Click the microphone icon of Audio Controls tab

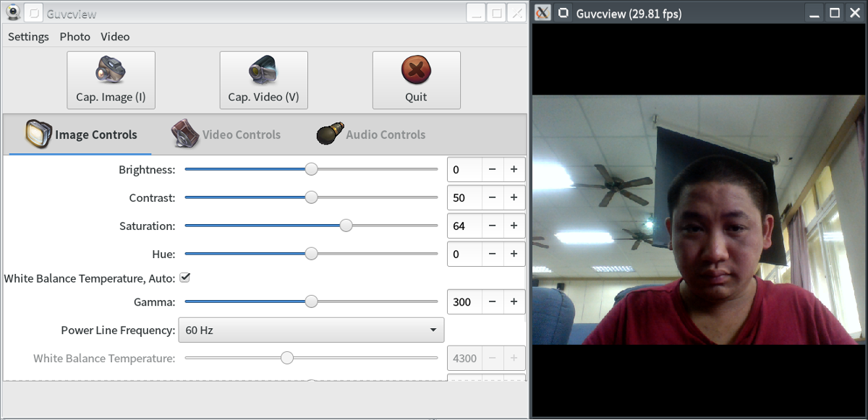pyautogui.click(x=329, y=134)
